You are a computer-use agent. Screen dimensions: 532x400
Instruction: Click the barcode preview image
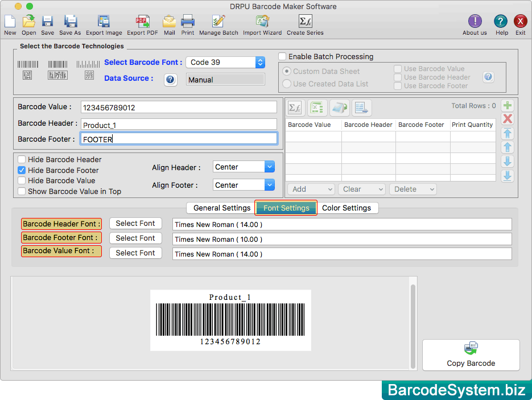pos(230,320)
